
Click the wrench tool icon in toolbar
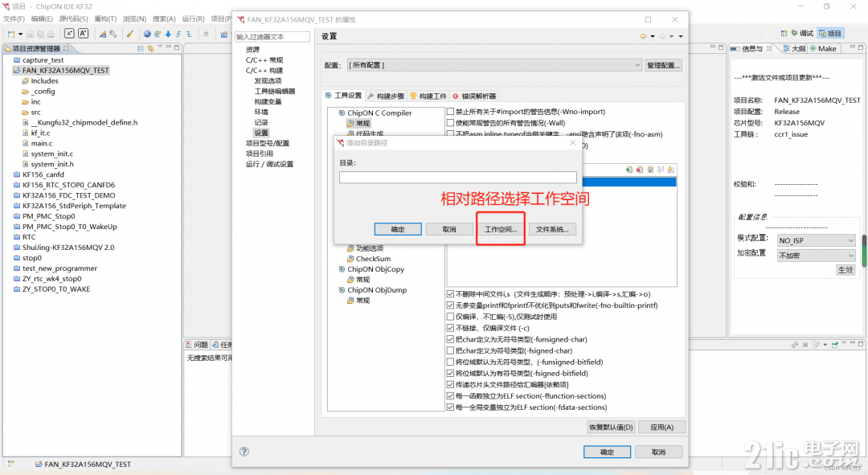(113, 34)
